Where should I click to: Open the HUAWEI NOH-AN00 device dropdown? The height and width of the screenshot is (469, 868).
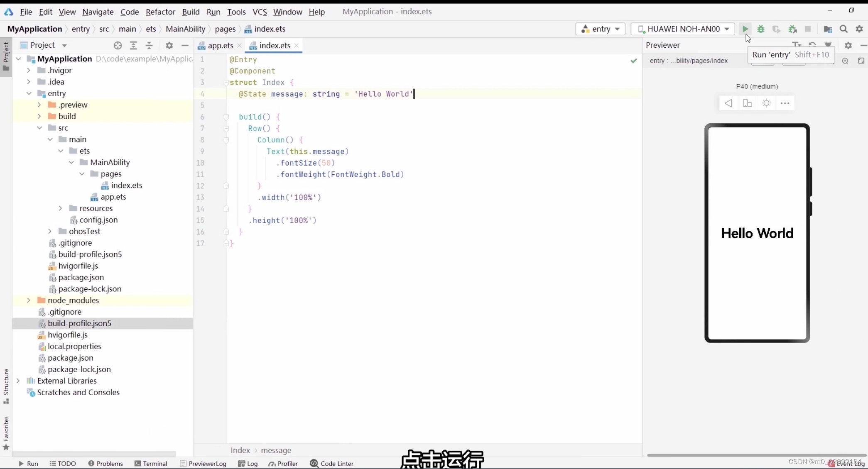tap(683, 29)
